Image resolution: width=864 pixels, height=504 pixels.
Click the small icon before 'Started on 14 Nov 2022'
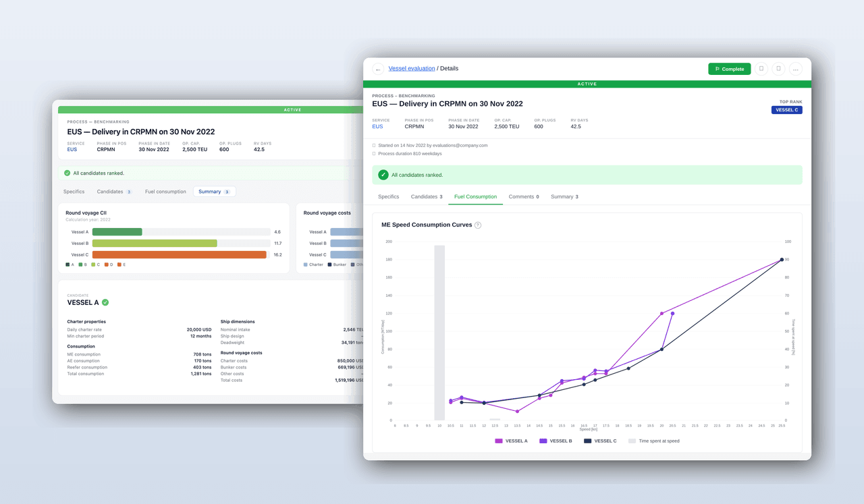[374, 145]
